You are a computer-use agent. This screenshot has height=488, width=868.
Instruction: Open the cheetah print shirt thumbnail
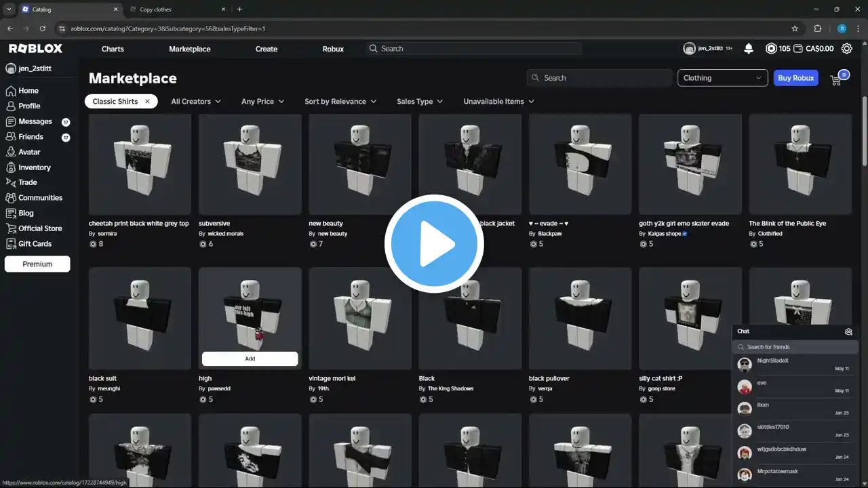[x=140, y=165]
